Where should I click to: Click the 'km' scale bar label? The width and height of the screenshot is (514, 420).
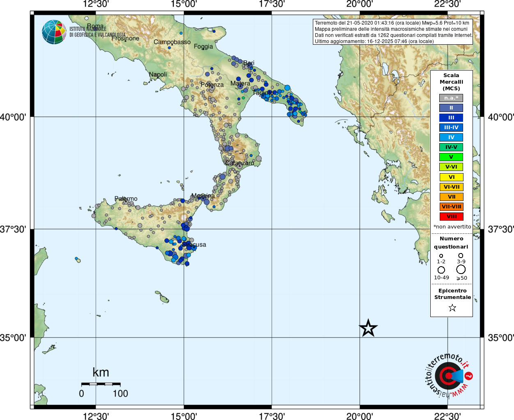click(x=101, y=372)
